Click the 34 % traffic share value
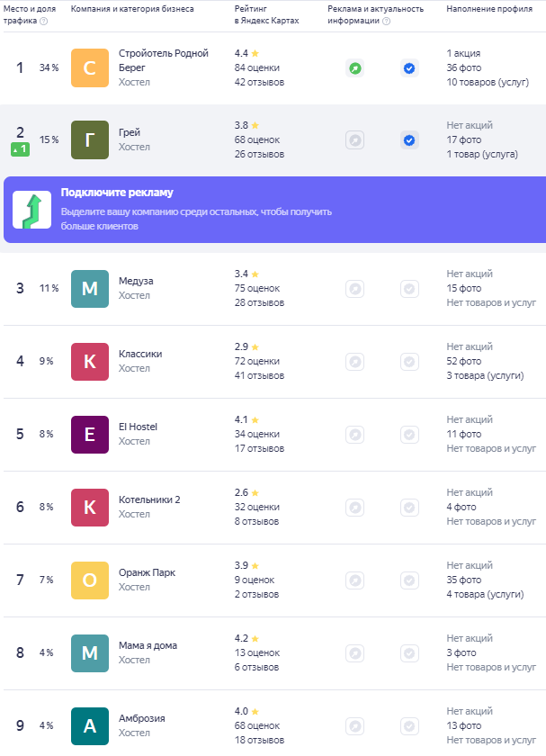546x756 pixels. (x=49, y=68)
